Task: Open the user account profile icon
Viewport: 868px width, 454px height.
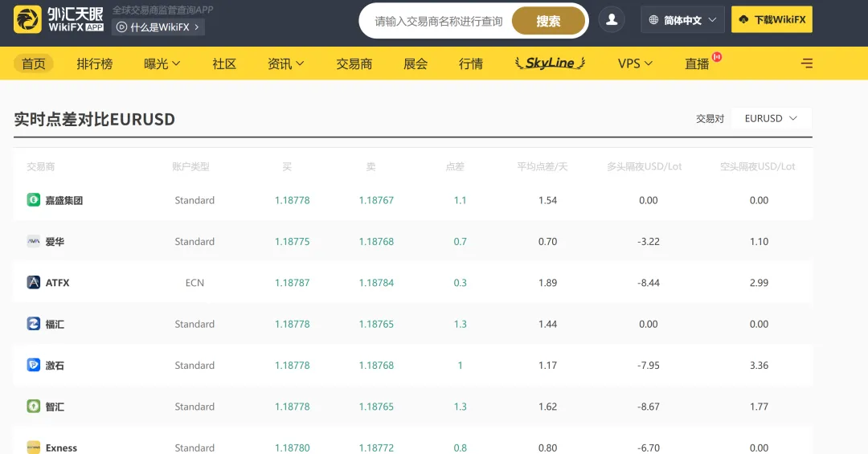Action: (612, 20)
